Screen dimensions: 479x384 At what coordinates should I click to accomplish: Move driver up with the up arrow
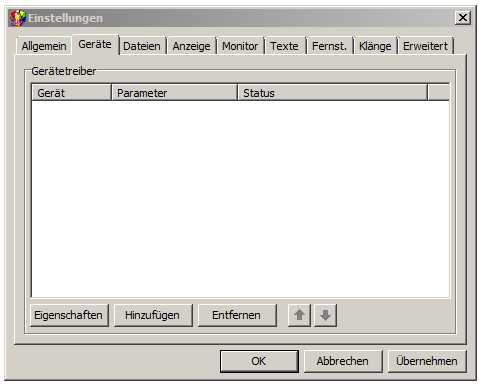click(x=299, y=315)
